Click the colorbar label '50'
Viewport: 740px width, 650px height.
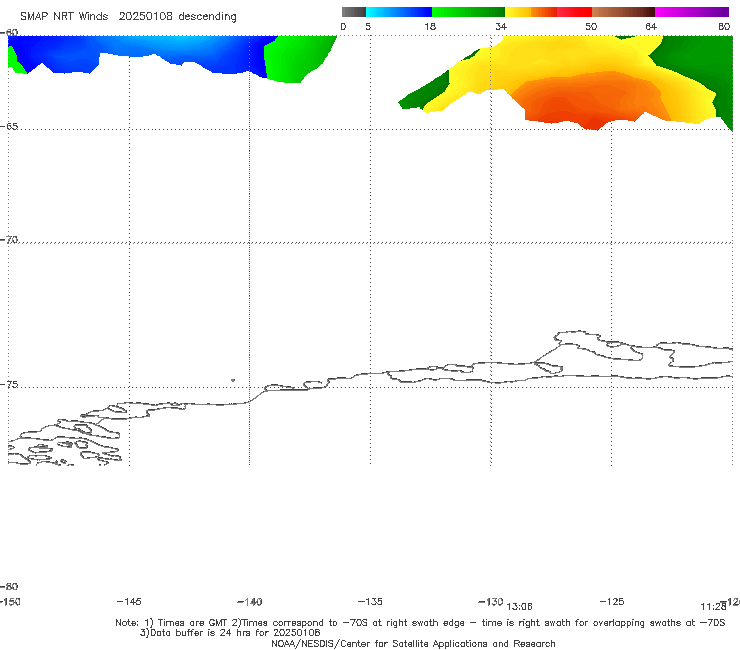coord(591,26)
